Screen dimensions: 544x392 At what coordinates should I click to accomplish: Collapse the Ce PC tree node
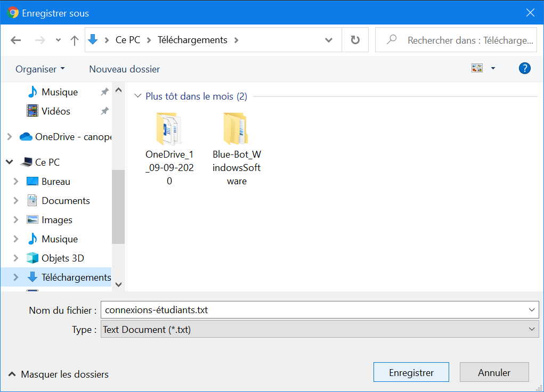10,162
